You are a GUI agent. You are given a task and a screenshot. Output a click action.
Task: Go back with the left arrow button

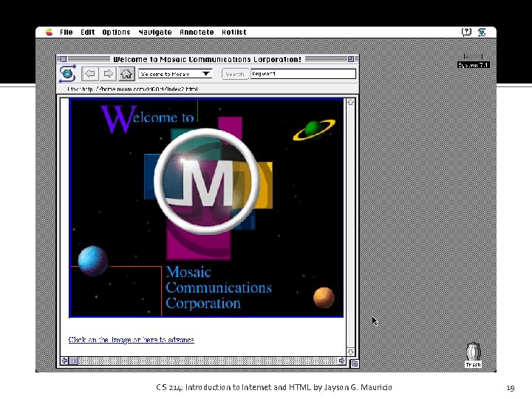(90, 74)
